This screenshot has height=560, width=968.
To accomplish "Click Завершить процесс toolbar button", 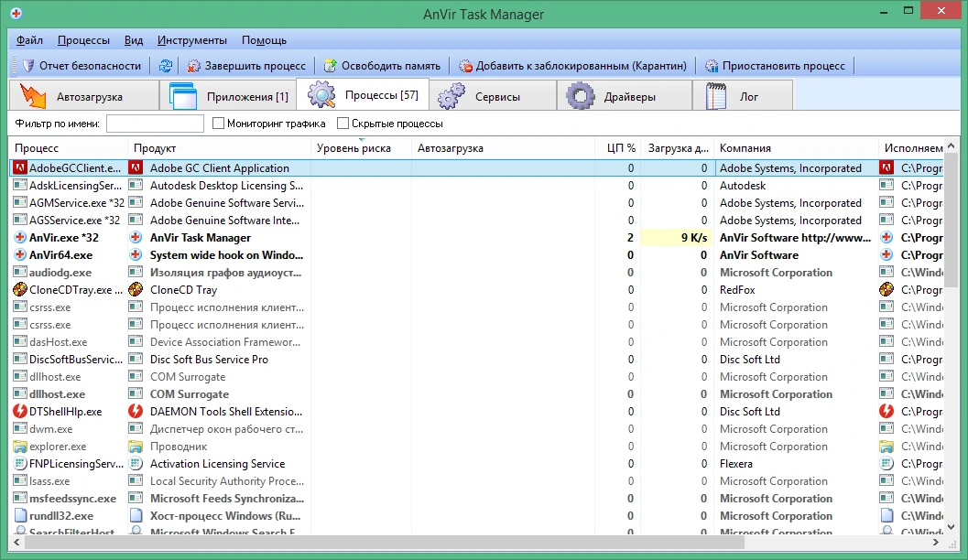I will tap(246, 65).
